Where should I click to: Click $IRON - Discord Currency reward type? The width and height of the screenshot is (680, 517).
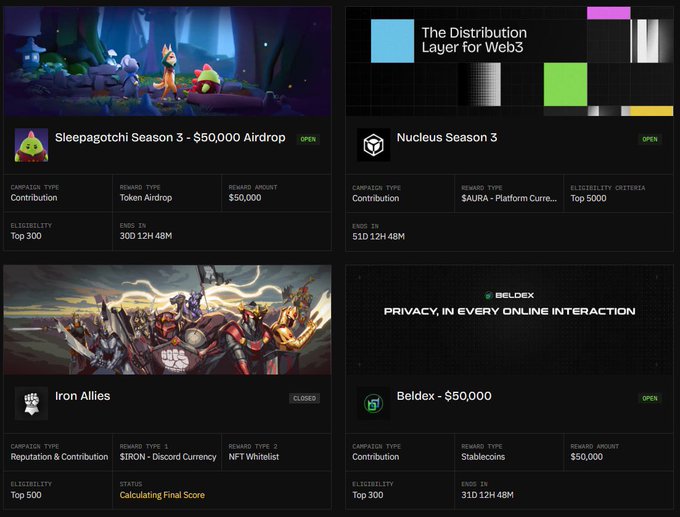coord(168,457)
